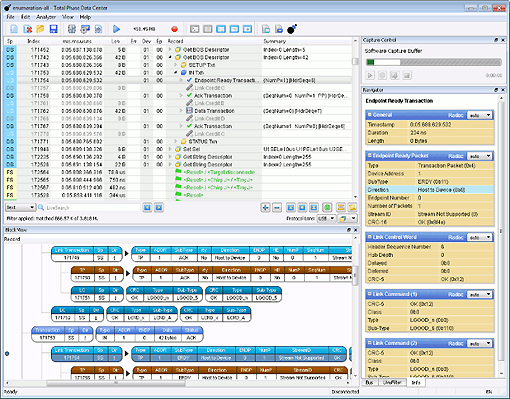510x399 pixels.
Task: Toggle the second blue view pane icon
Action: [x=234, y=29]
